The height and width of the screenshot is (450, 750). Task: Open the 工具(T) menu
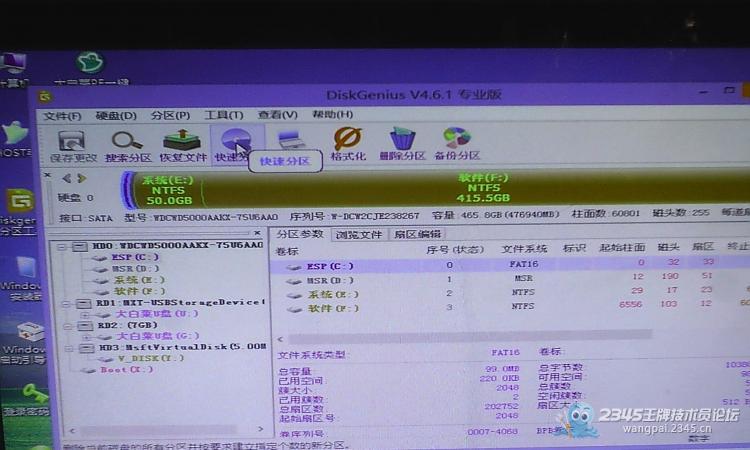[223, 115]
